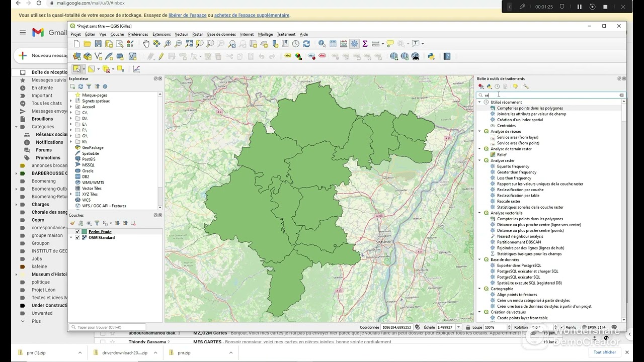
Task: Open the attribute table icon
Action: pos(333,44)
